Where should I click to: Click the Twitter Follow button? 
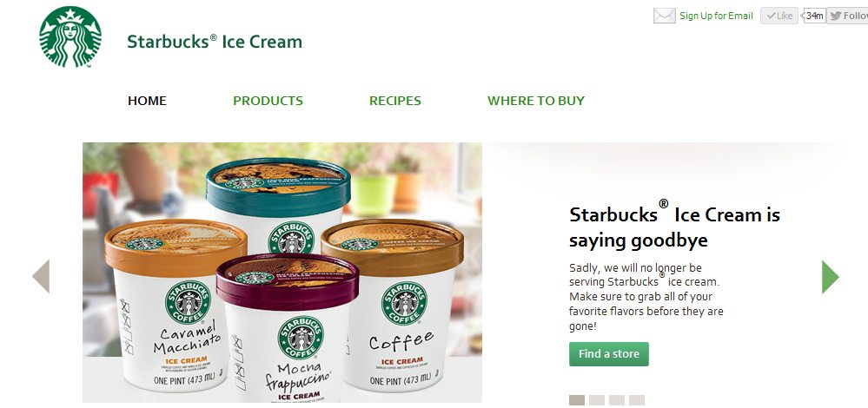coord(847,16)
